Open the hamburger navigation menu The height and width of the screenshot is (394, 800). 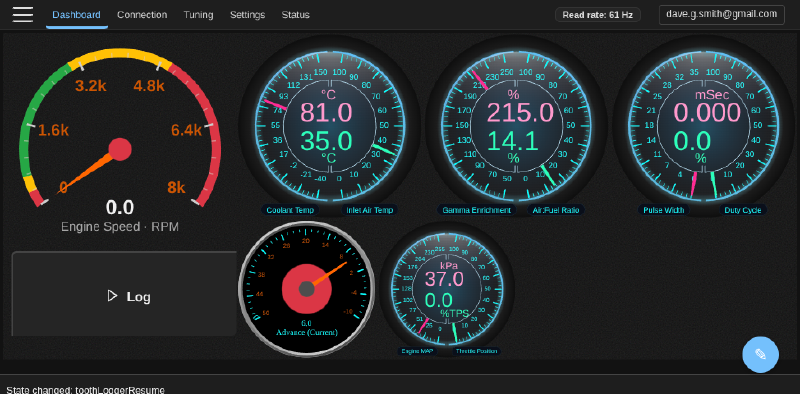pos(23,14)
